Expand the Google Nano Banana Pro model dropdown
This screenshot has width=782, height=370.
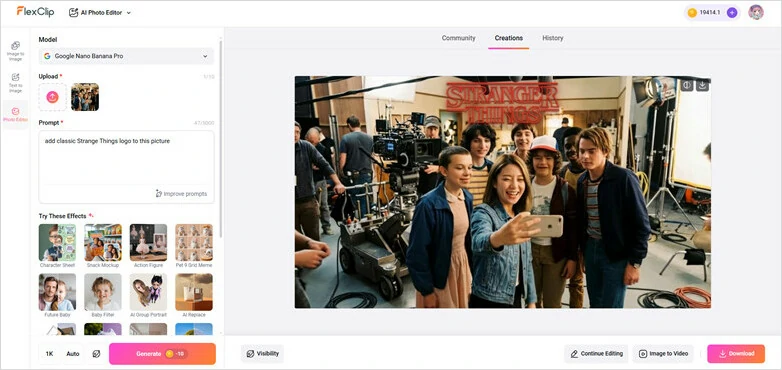pos(126,56)
